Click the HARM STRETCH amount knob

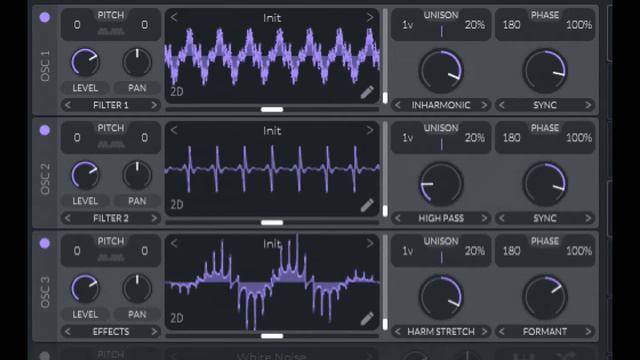(441, 297)
